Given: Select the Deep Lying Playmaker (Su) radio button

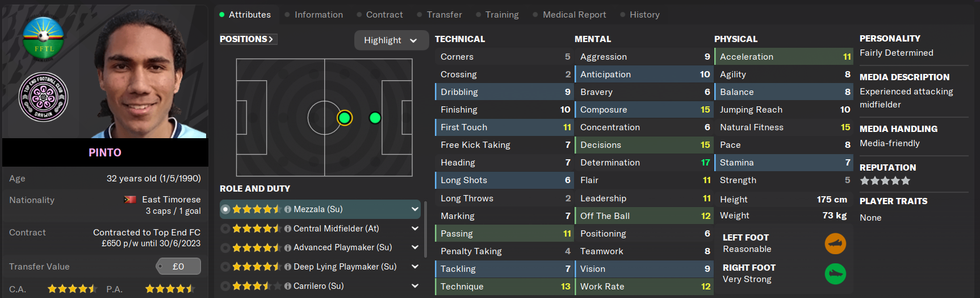Looking at the screenshot, I should 225,267.
